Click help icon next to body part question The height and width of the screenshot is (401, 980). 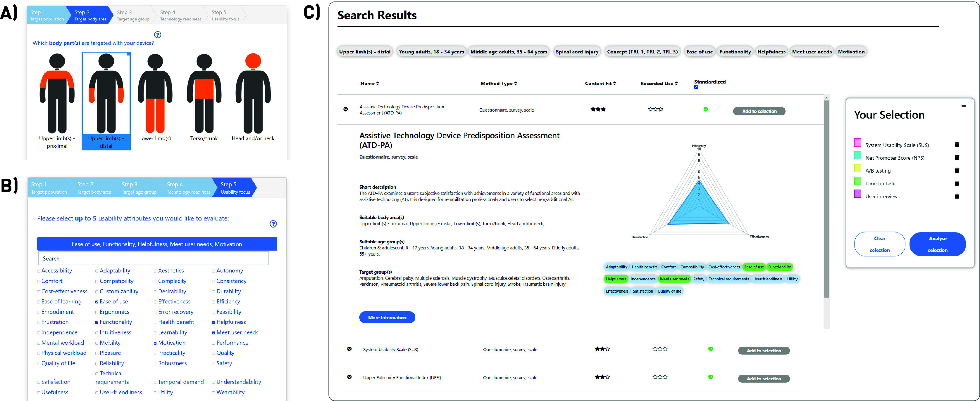pos(158,34)
